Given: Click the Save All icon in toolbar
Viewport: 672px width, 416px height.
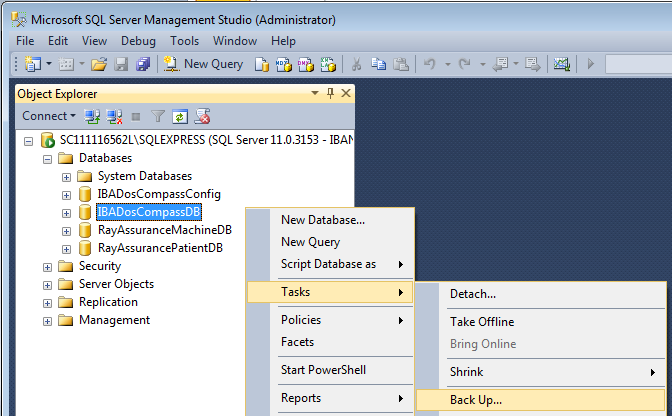Looking at the screenshot, I should pos(142,64).
